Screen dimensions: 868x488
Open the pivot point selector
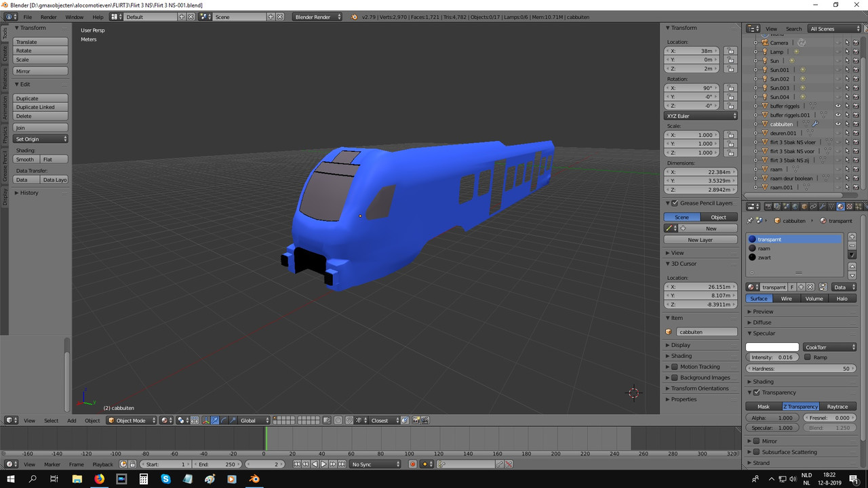coord(183,420)
